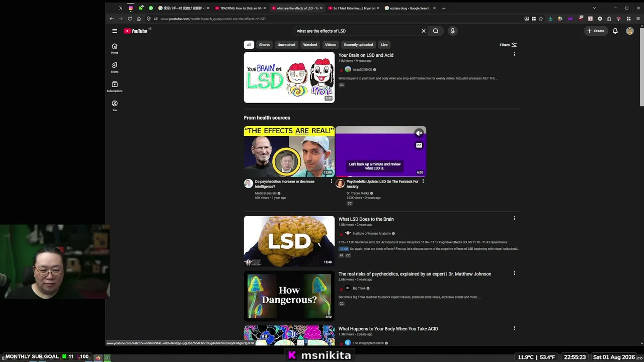This screenshot has height=362, width=644.
Task: Unmute the Psychedelic Update preview video
Action: 419,133
